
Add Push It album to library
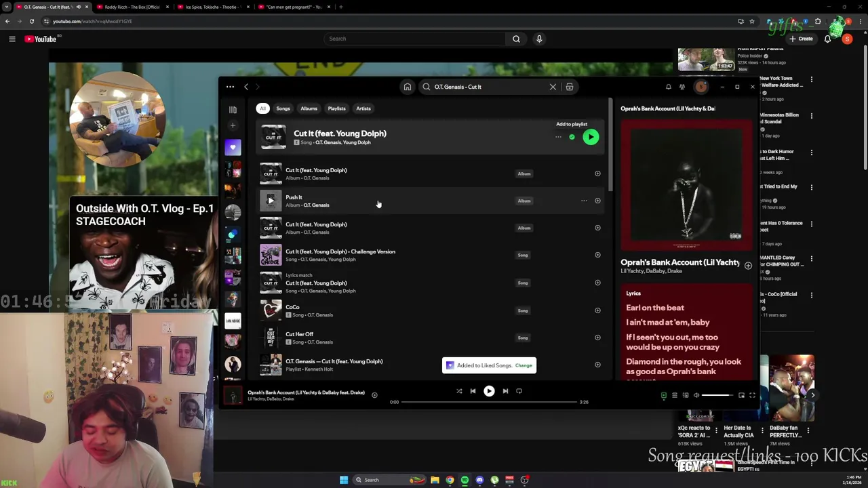(597, 201)
